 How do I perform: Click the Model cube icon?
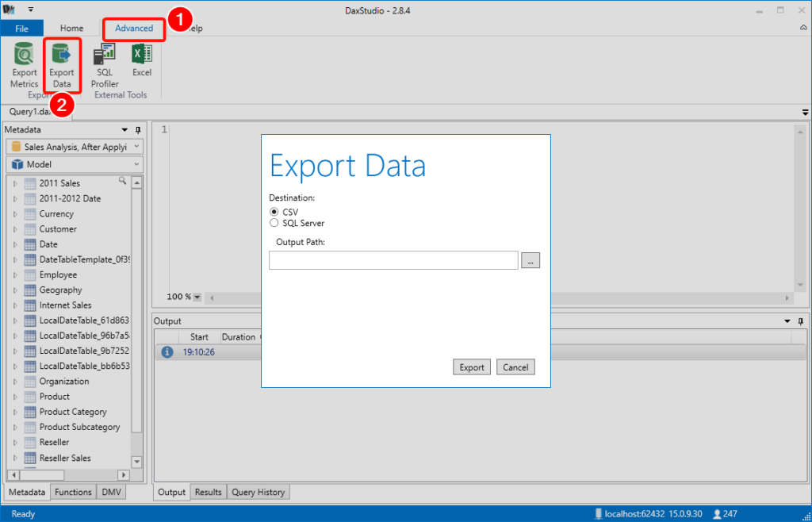17,165
